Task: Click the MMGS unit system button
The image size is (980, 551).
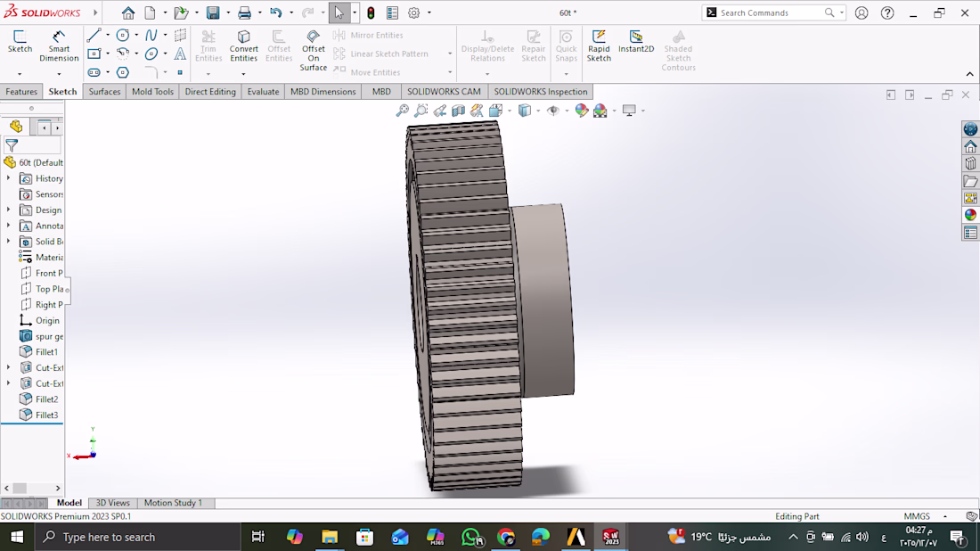Action: click(x=917, y=516)
